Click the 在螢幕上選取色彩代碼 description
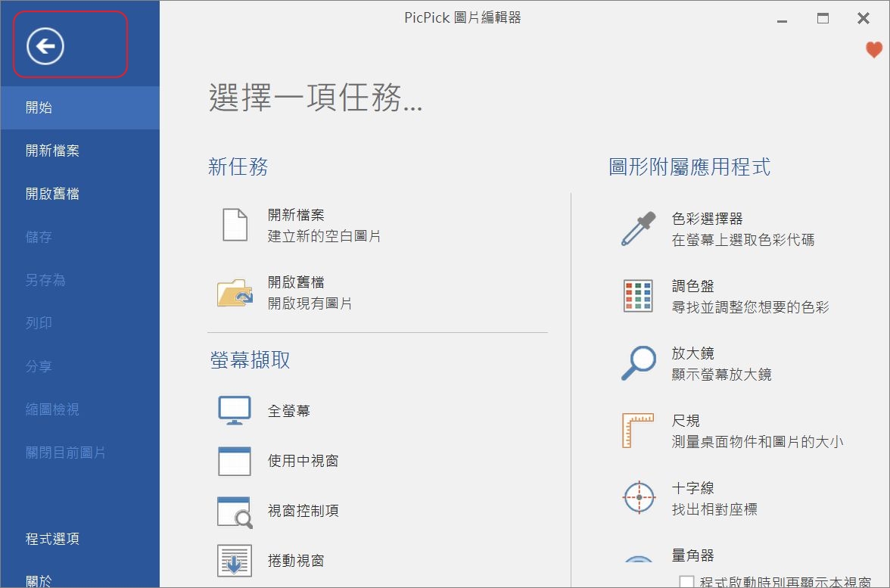The image size is (890, 588). (x=743, y=239)
